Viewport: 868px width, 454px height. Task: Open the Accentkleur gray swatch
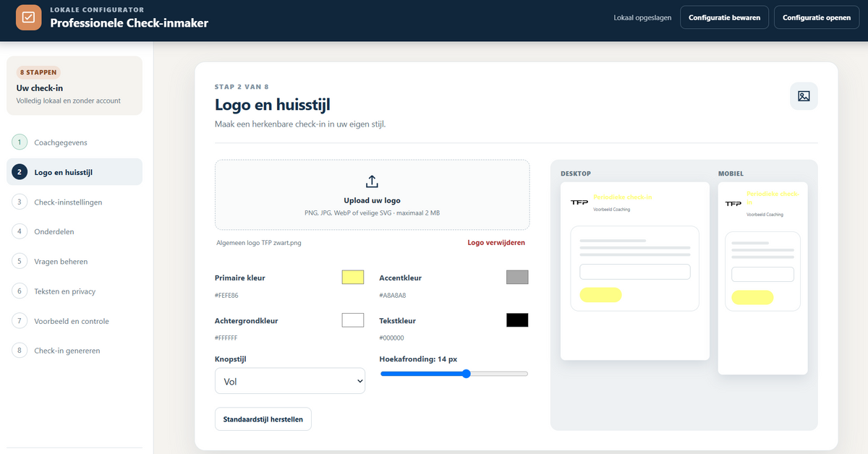[517, 278]
